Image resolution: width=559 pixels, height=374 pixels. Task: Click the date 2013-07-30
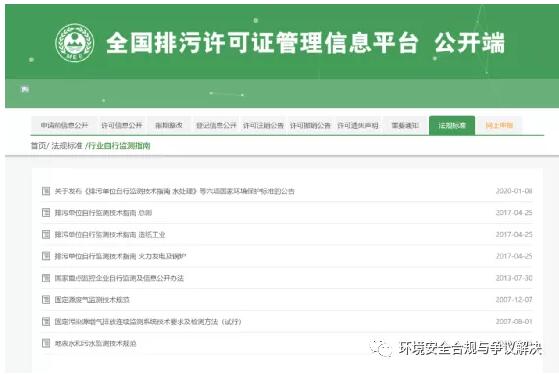point(514,278)
